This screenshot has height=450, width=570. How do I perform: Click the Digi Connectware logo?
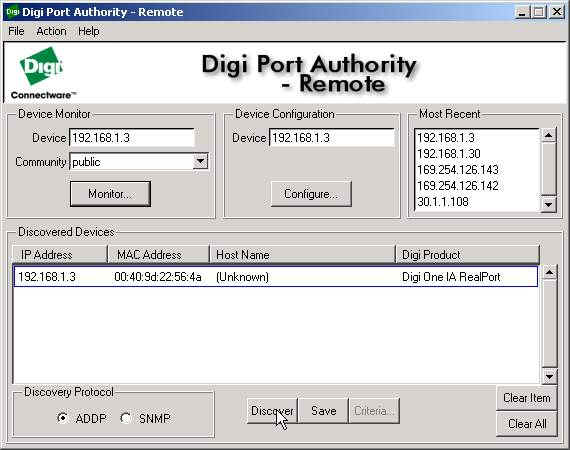click(43, 73)
